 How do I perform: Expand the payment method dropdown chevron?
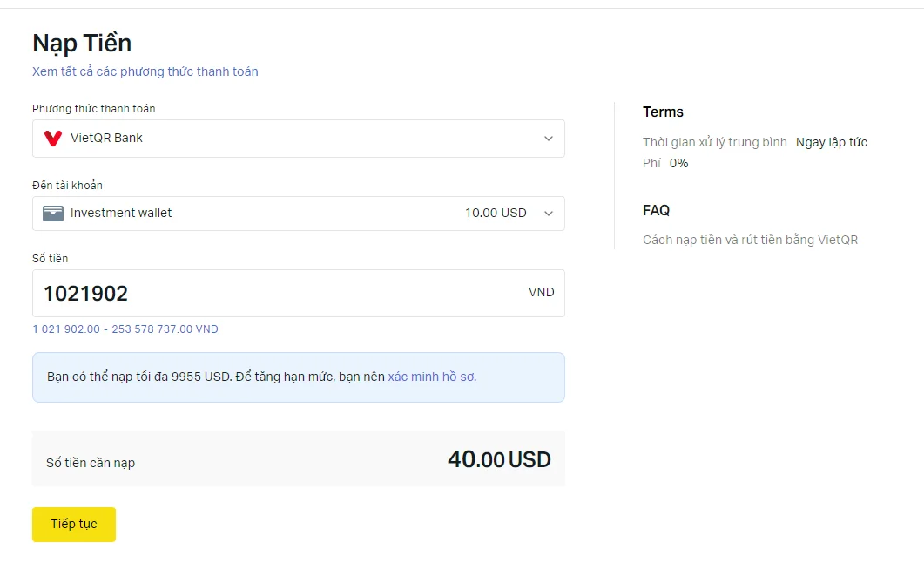coord(549,139)
